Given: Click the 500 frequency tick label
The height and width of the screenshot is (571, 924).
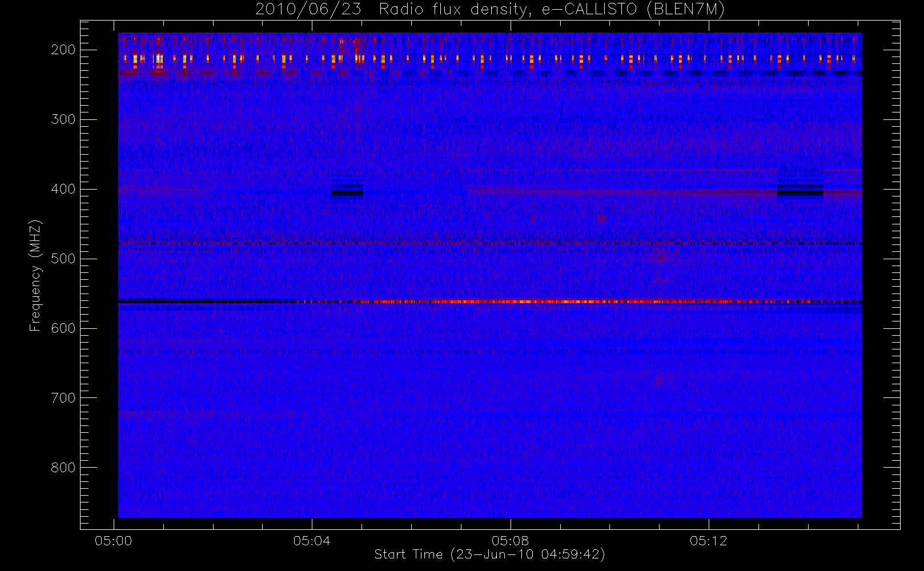Looking at the screenshot, I should coord(63,259).
